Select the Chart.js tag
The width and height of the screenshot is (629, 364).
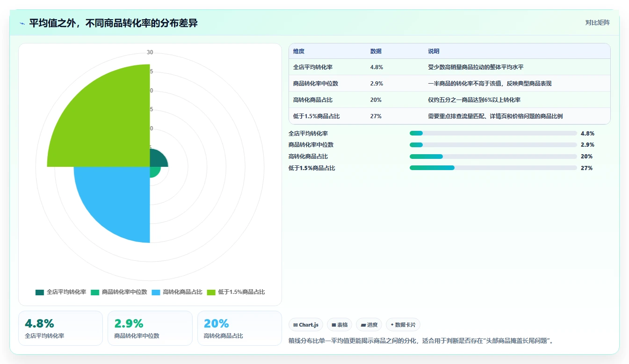(x=306, y=325)
